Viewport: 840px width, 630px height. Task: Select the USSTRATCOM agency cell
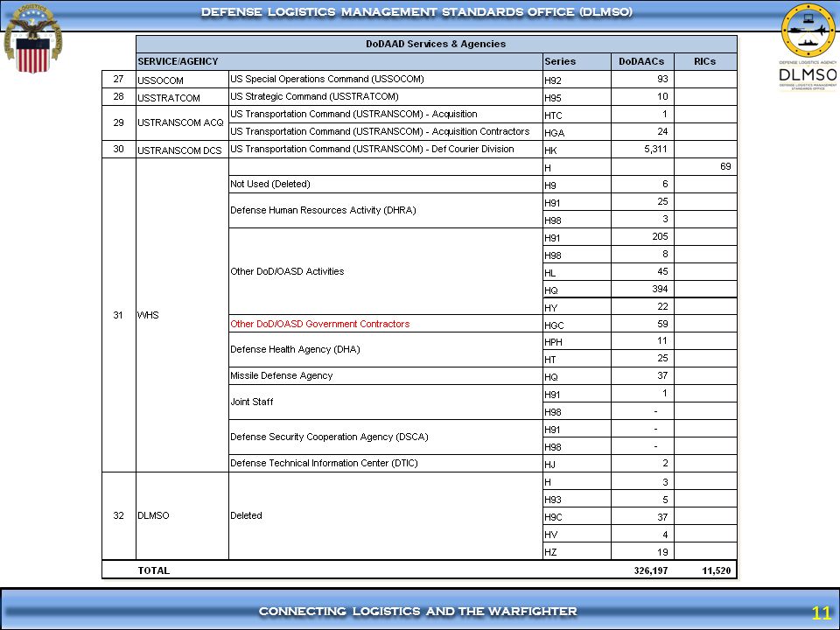coord(182,97)
